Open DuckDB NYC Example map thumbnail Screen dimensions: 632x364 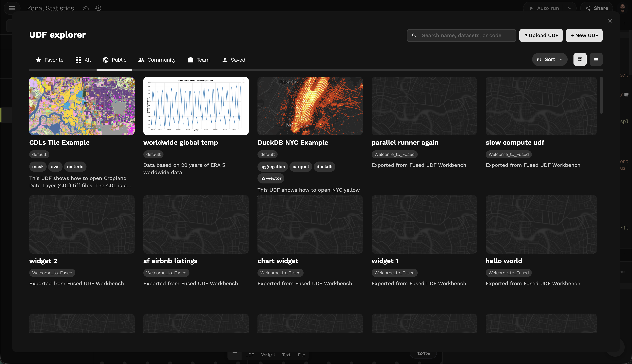(310, 106)
